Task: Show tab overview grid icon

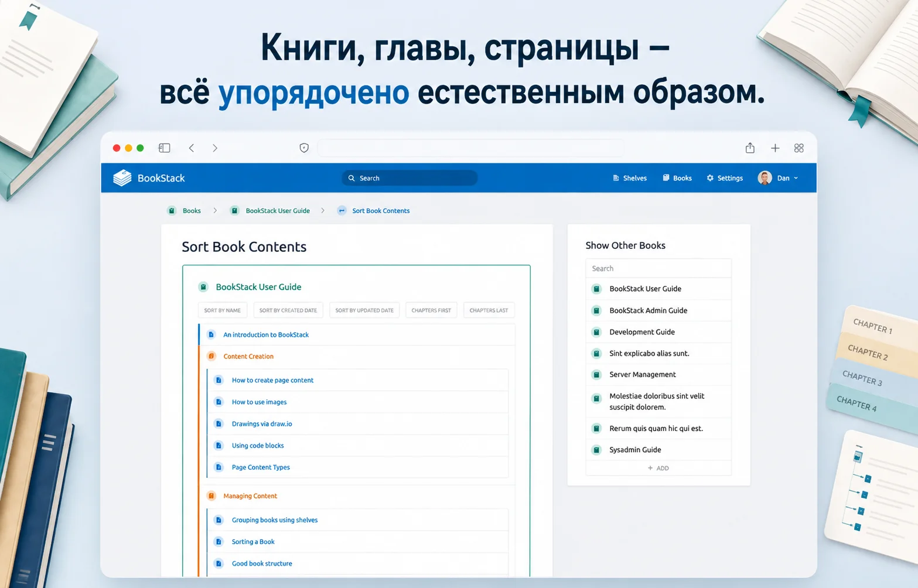Action: (799, 148)
